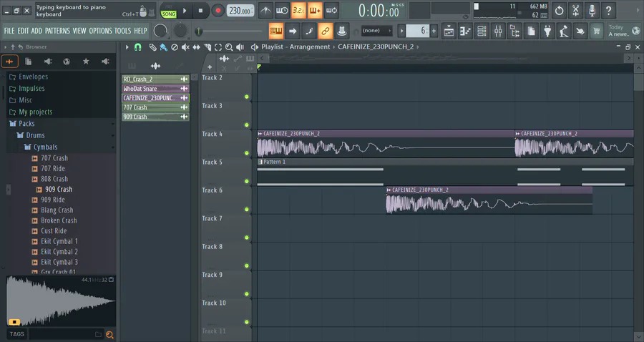
Task: Toggle step editing mode icon
Action: 309,31
